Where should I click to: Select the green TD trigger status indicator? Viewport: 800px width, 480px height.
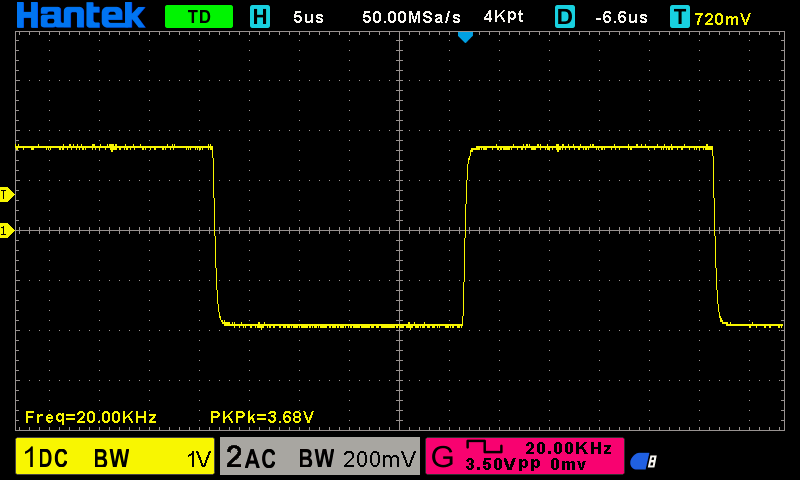199,17
